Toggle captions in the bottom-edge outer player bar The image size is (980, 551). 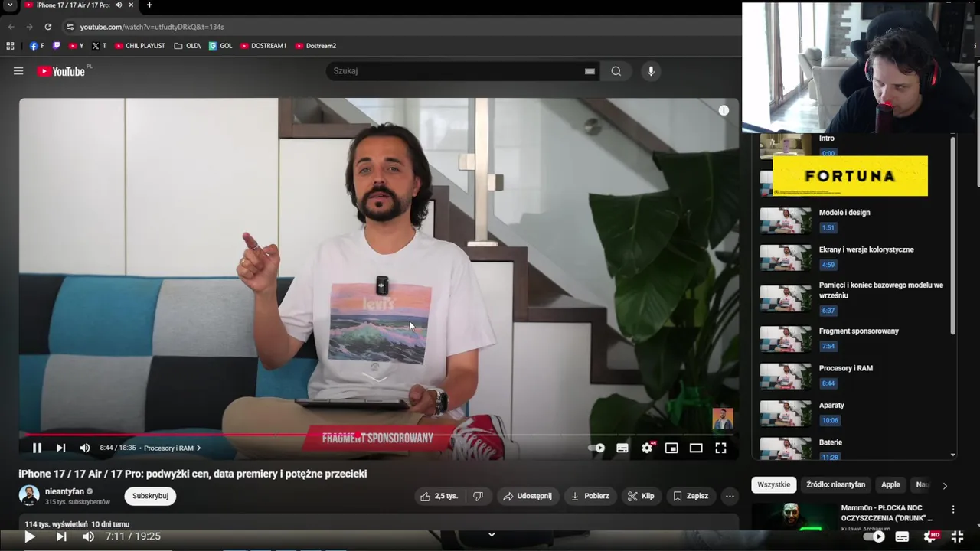pyautogui.click(x=903, y=536)
